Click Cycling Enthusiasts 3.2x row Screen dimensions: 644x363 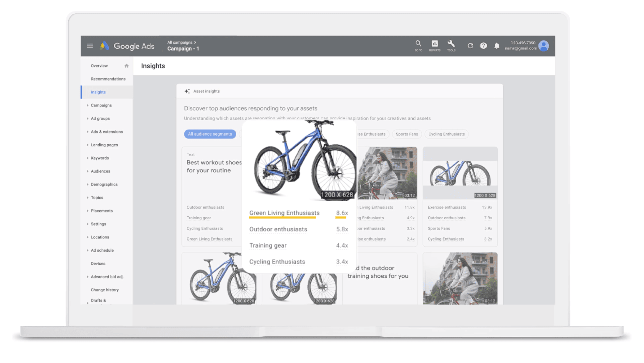pyautogui.click(x=460, y=239)
